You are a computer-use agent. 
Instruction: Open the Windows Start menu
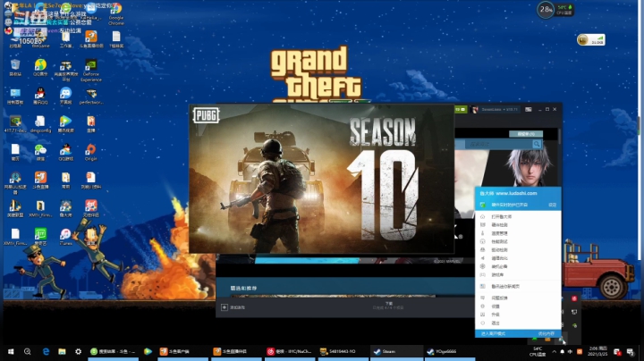[x=11, y=351]
